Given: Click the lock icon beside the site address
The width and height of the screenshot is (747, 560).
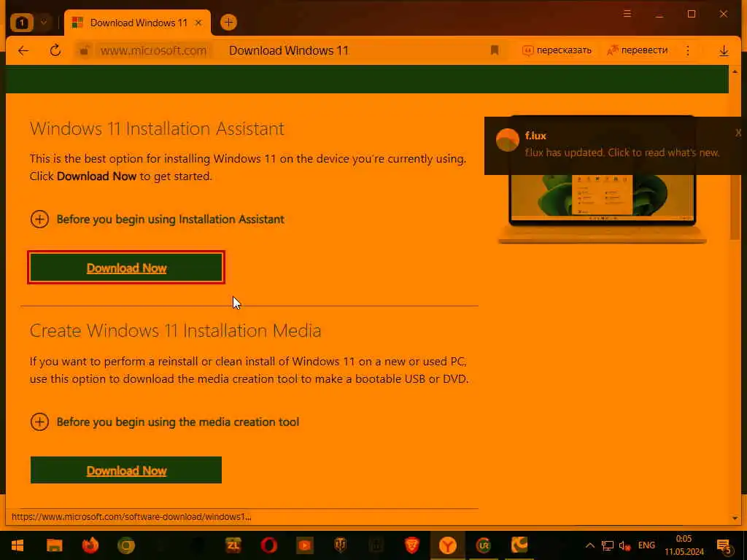Looking at the screenshot, I should pos(84,50).
